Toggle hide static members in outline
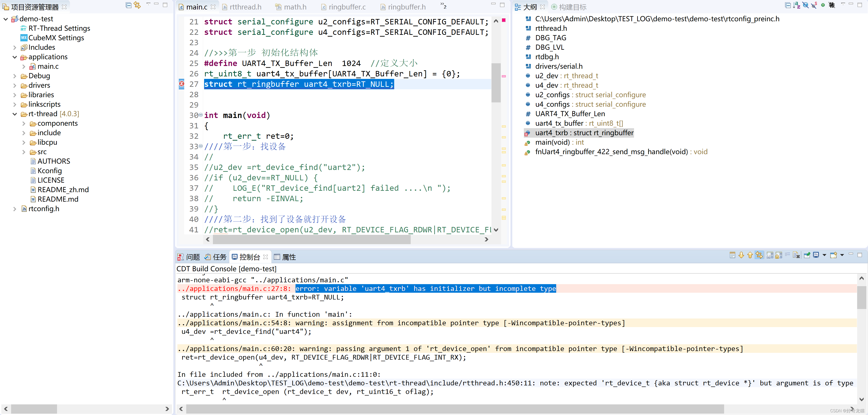 [814, 5]
